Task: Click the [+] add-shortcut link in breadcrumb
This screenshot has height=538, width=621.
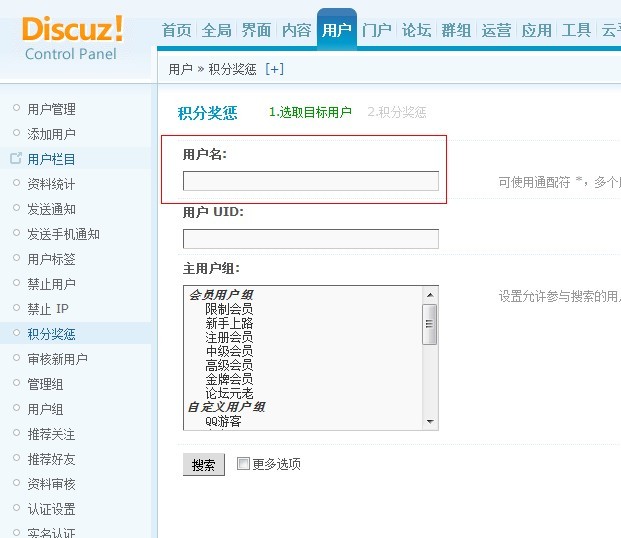Action: (x=274, y=69)
